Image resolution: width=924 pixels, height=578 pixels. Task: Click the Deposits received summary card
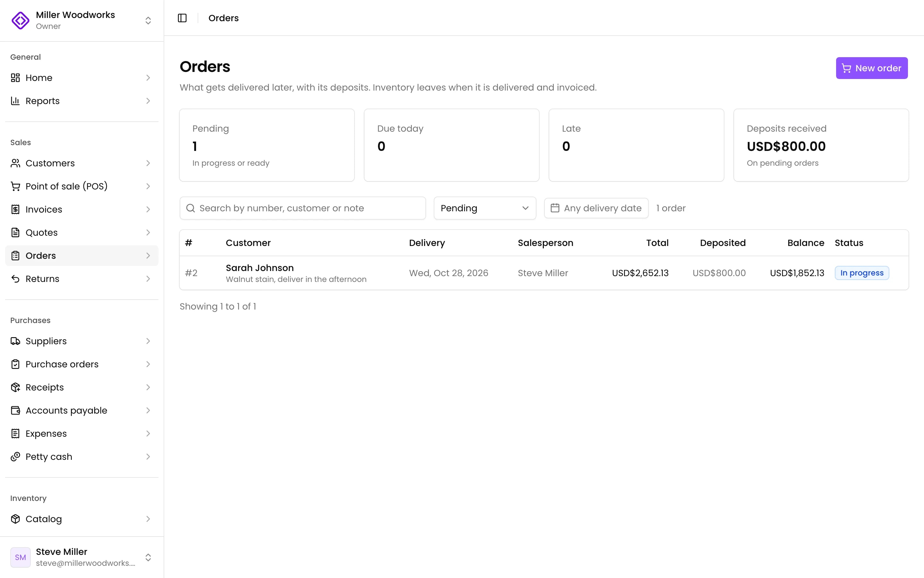pyautogui.click(x=821, y=145)
